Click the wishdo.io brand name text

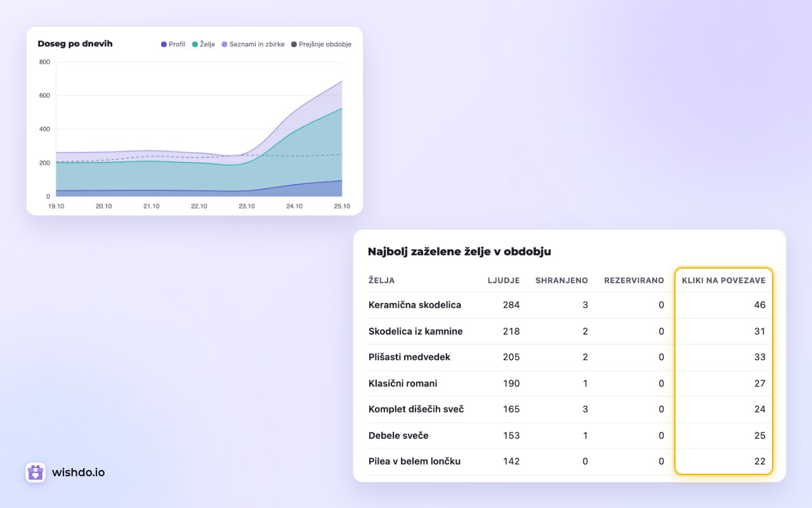(79, 472)
